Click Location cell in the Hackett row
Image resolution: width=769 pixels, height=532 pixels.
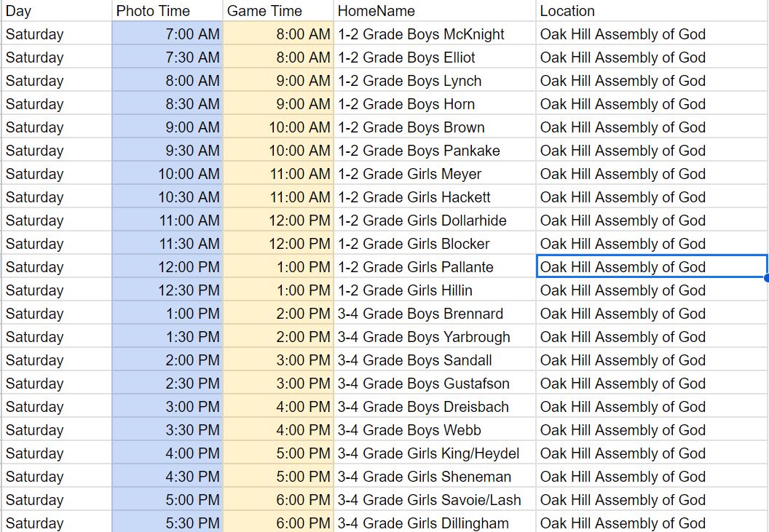click(652, 197)
